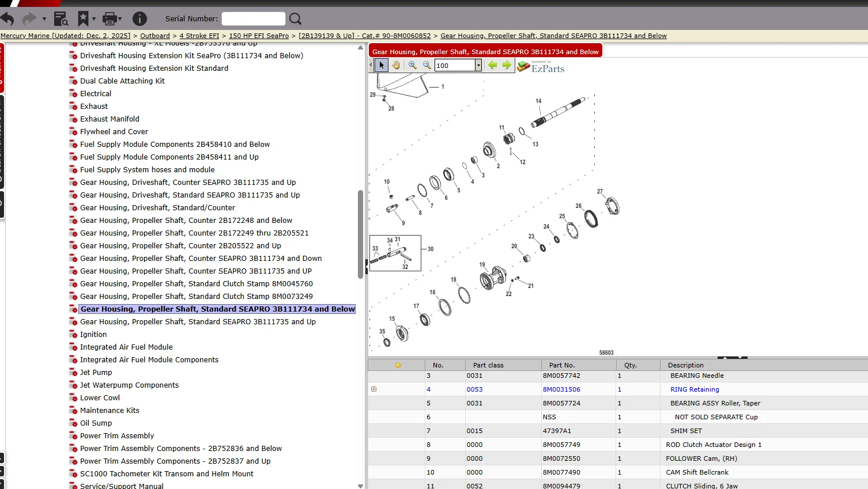Open Propeller Shaft Standard SEAPRO 3B111735 and Up
Screen dimensions: 868x489
coord(198,321)
